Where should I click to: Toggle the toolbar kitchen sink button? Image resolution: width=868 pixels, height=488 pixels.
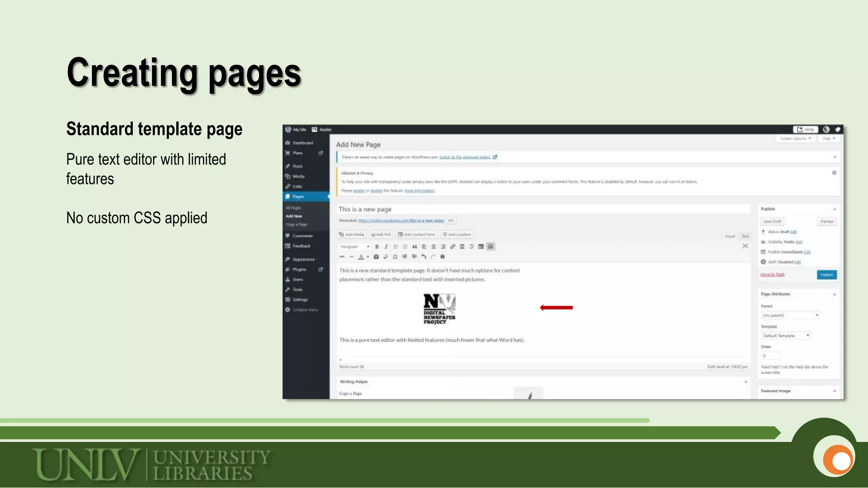(x=490, y=247)
